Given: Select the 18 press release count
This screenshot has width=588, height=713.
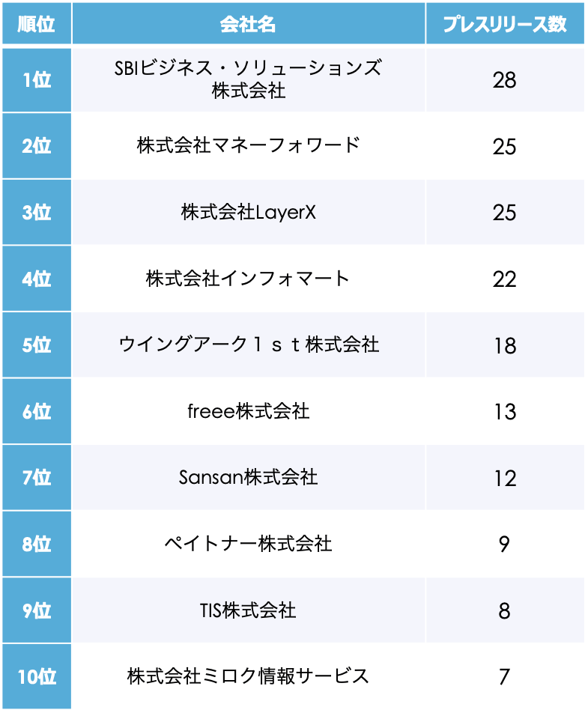Looking at the screenshot, I should (x=504, y=345).
